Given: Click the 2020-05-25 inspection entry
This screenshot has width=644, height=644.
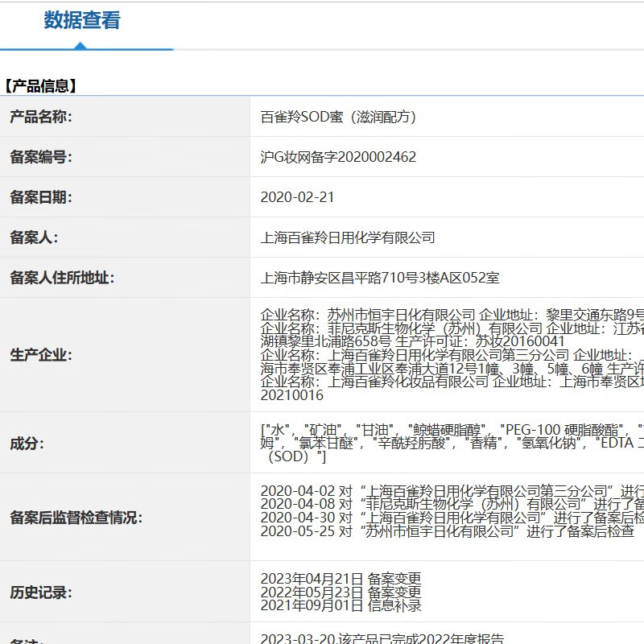Looking at the screenshot, I should (448, 531).
